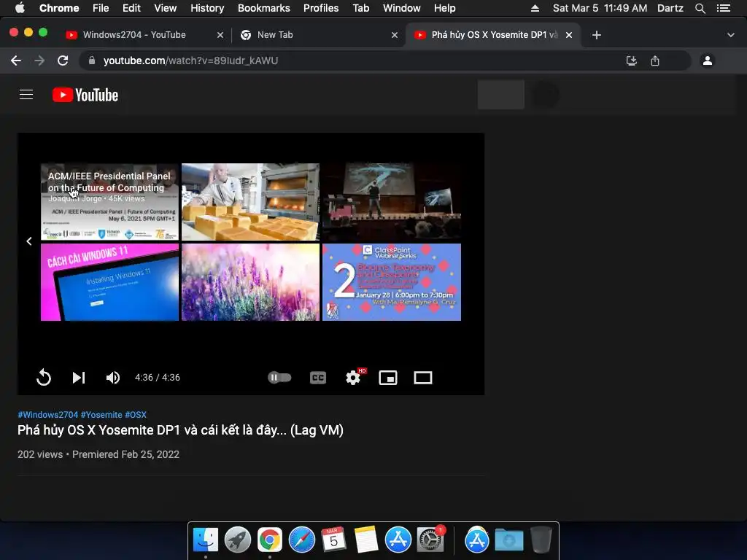
Task: Open Notification Center list icon
Action: [724, 8]
